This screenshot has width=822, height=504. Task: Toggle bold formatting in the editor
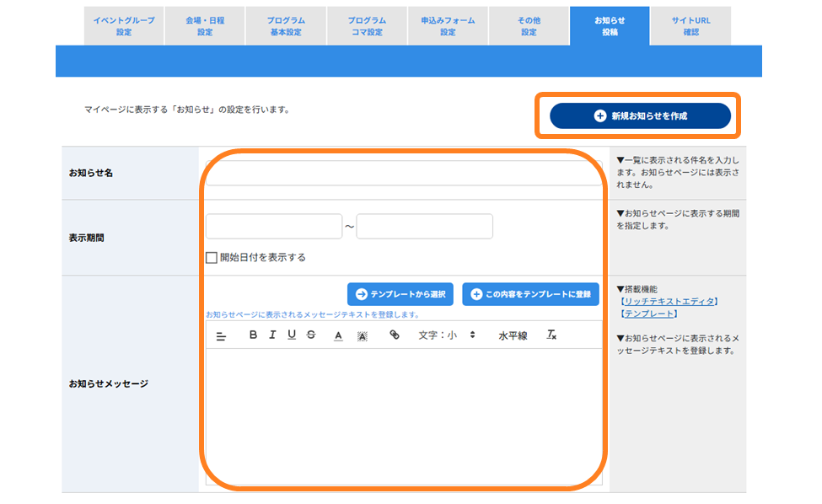(253, 335)
